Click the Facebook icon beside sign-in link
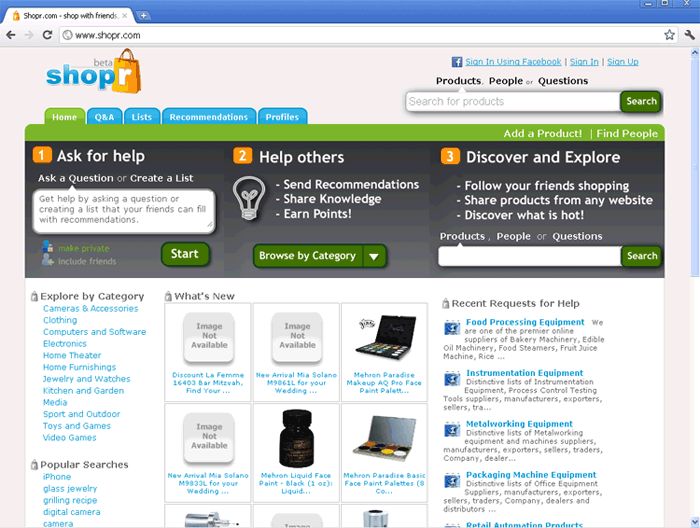The height and width of the screenshot is (528, 700). [x=457, y=62]
